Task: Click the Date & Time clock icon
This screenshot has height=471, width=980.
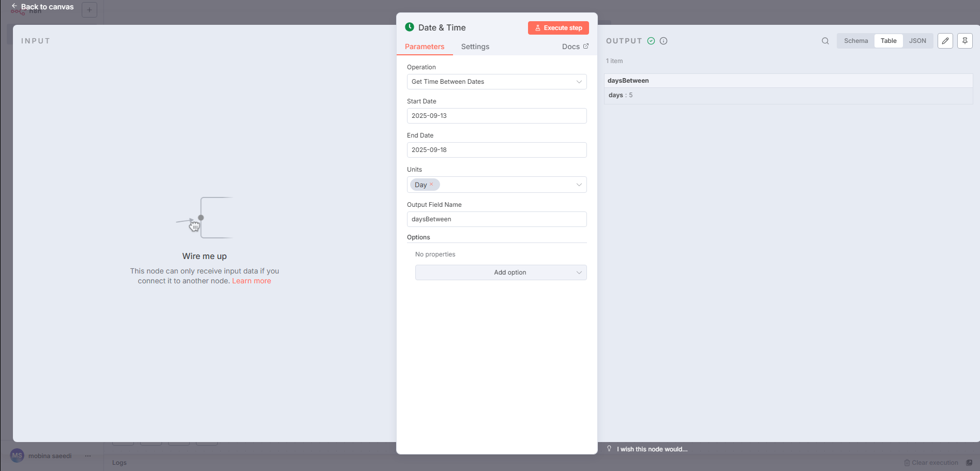Action: (x=410, y=27)
